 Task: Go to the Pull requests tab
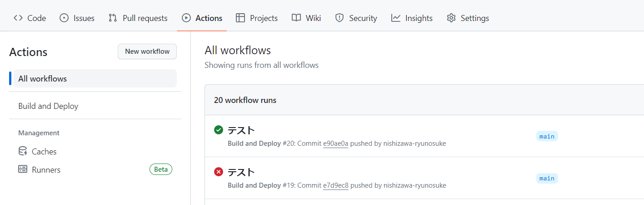coord(138,18)
